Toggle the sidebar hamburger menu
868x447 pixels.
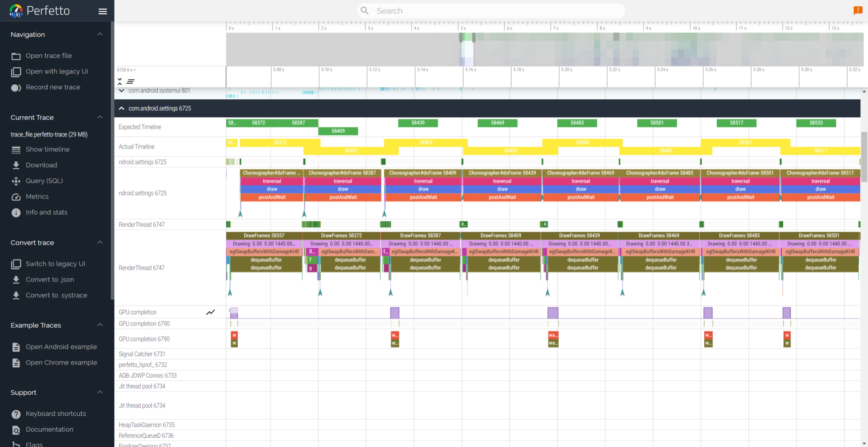[102, 11]
